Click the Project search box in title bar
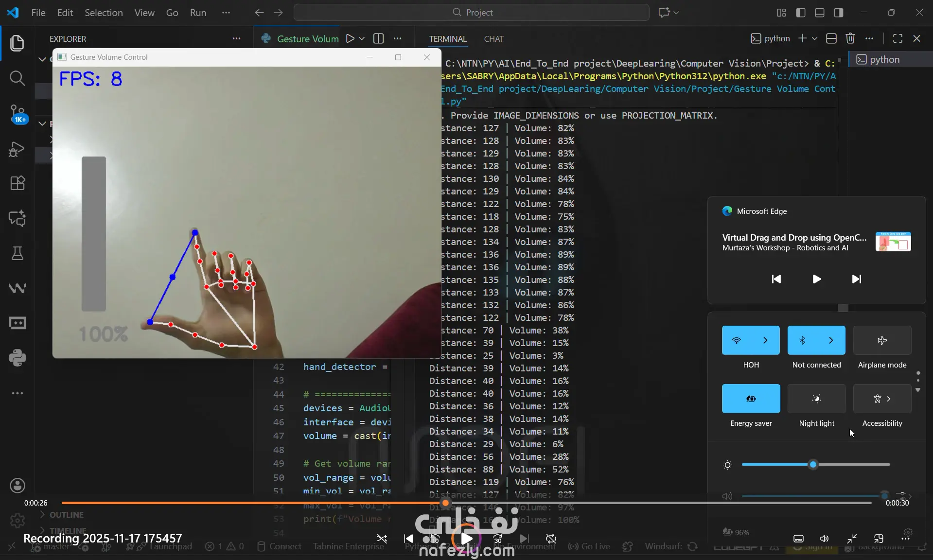Screen dimensions: 933x560 coord(471,13)
